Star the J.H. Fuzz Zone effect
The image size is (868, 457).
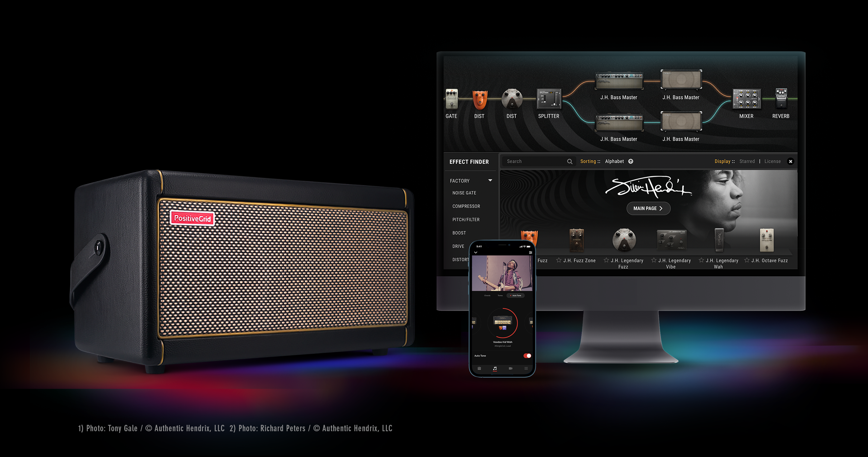[x=559, y=260]
